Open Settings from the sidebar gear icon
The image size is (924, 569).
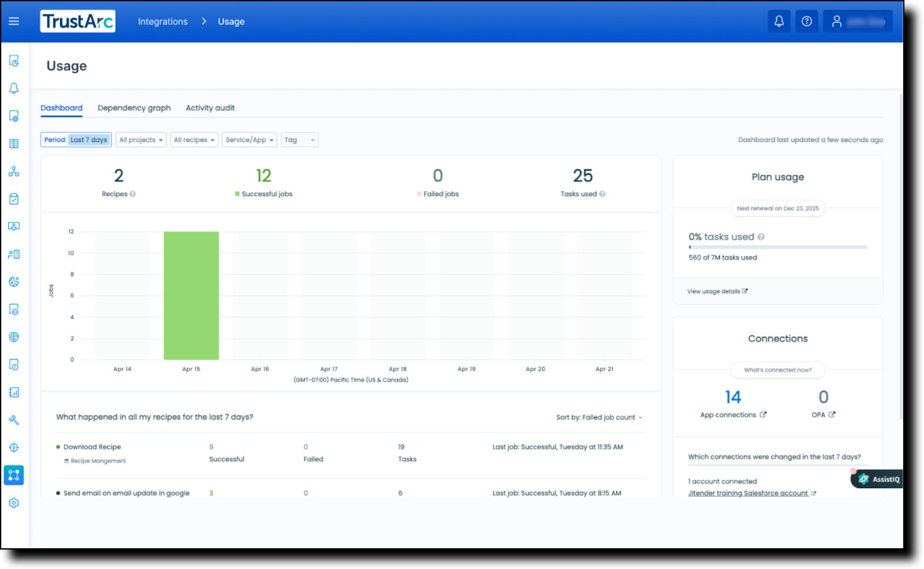tap(14, 503)
